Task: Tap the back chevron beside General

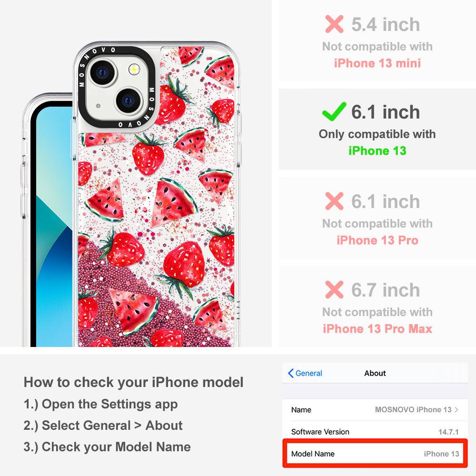Action: 290,373
